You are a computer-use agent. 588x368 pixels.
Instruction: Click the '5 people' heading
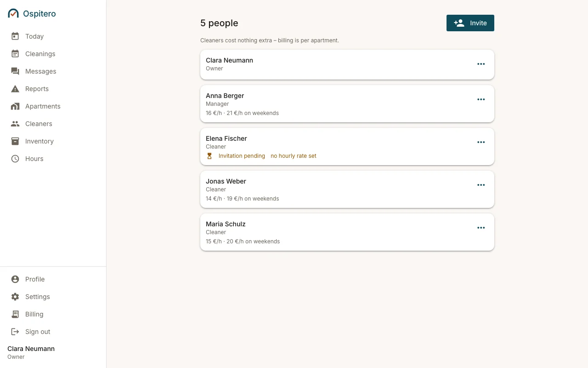coord(219,23)
